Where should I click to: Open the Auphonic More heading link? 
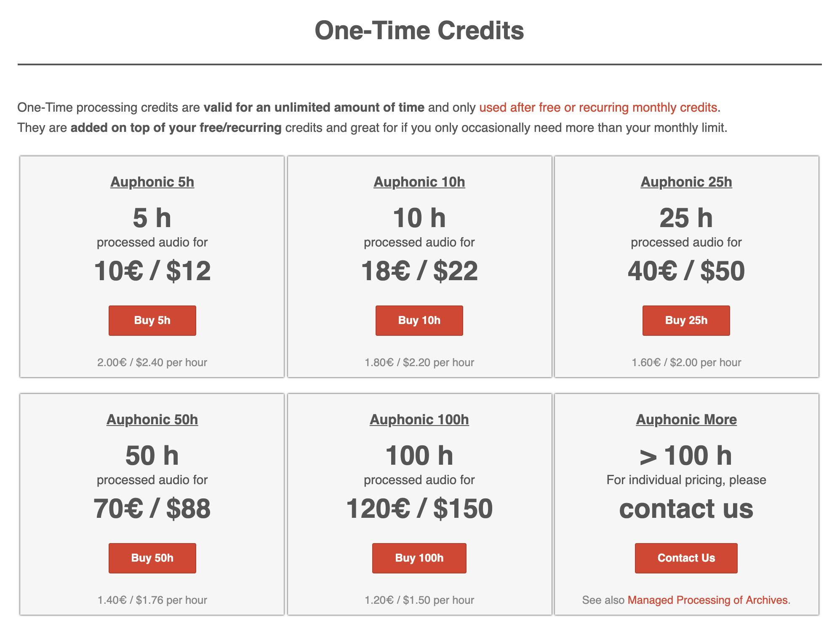pos(686,420)
